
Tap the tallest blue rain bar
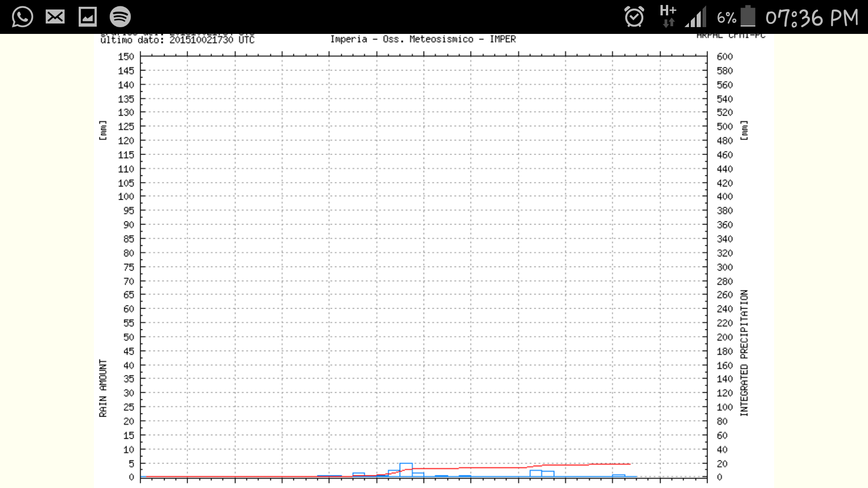(406, 470)
